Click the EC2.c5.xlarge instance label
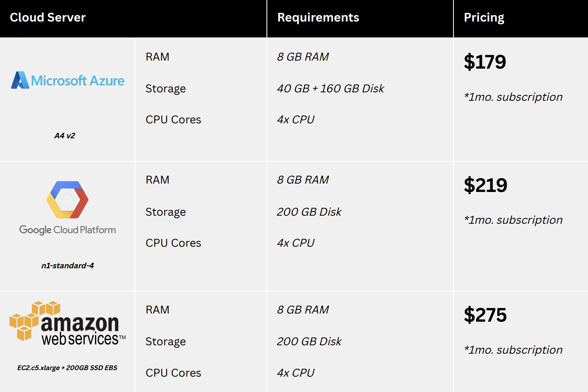Image resolution: width=588 pixels, height=392 pixels. [x=67, y=368]
